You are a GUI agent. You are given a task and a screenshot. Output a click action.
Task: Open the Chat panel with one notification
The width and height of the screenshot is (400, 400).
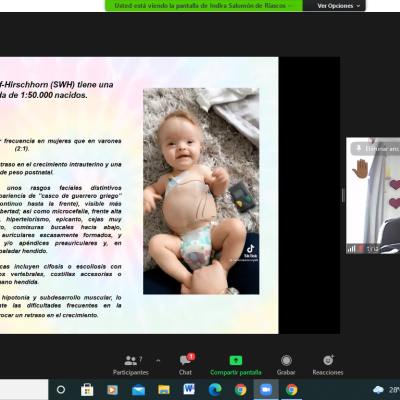(x=185, y=365)
